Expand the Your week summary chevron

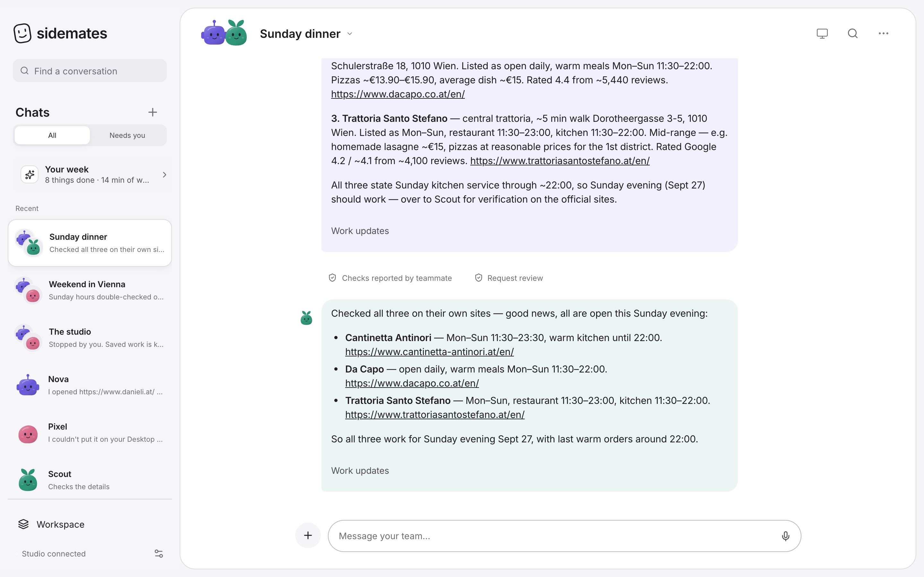[165, 174]
